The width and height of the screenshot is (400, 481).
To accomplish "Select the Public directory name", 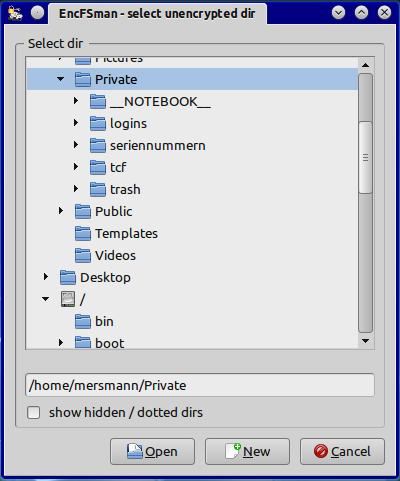I will 114,212.
